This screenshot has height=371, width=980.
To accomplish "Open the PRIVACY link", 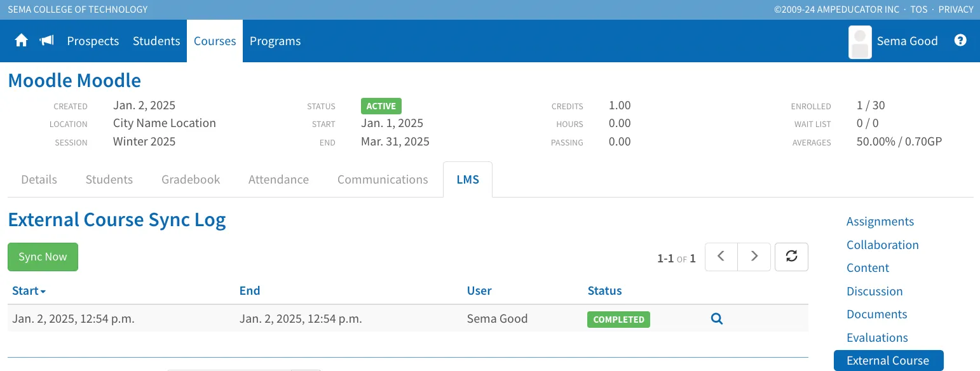I will (956, 10).
